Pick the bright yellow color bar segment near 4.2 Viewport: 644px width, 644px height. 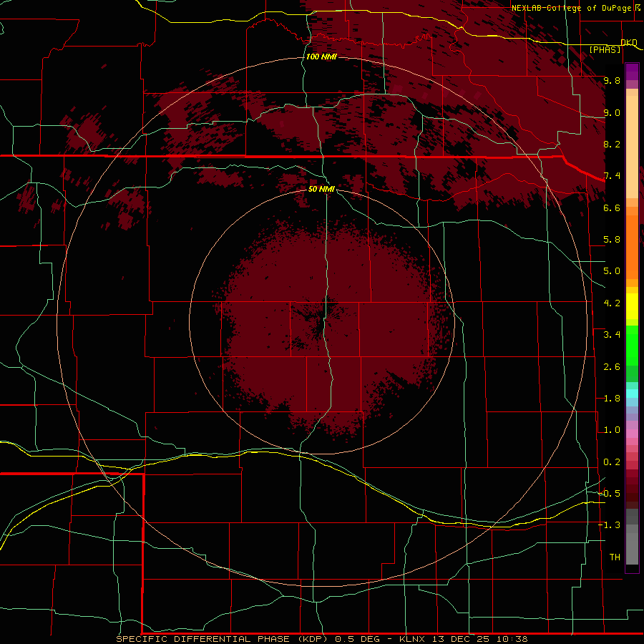[632, 306]
